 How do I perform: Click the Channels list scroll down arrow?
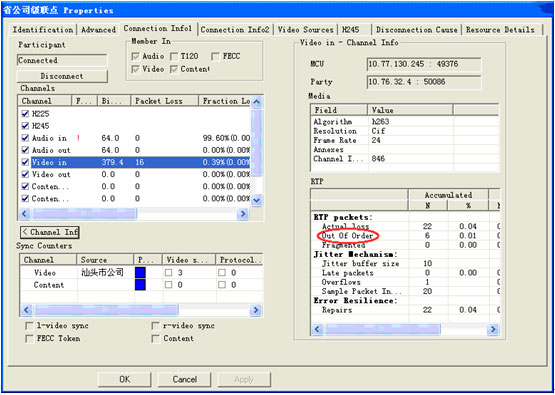click(x=257, y=200)
